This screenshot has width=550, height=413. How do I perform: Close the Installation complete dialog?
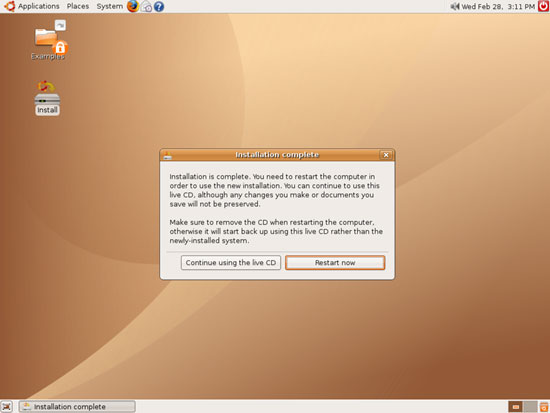click(x=386, y=155)
